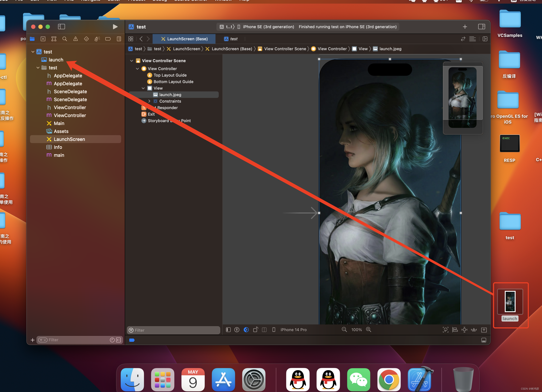542x392 pixels.
Task: Toggle the navigator sidebar in Xcode toolbar
Action: click(61, 27)
